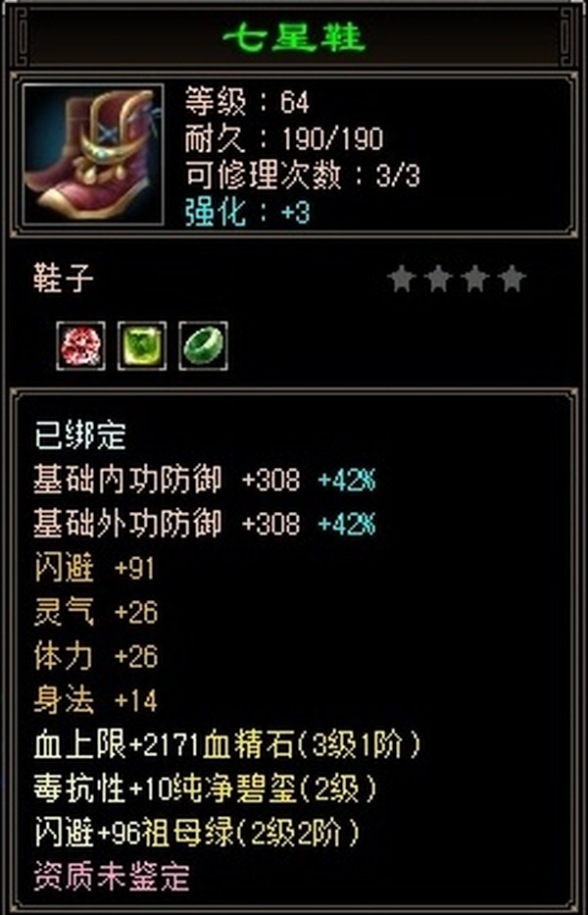Select the red blood essence gem icon
Viewport: 588px width, 915px height.
pyautogui.click(x=81, y=345)
